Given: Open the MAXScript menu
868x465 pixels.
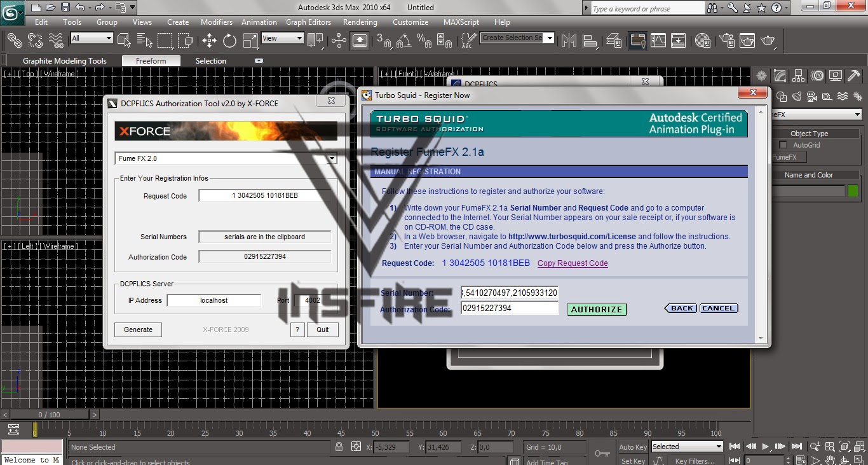Looking at the screenshot, I should 461,22.
